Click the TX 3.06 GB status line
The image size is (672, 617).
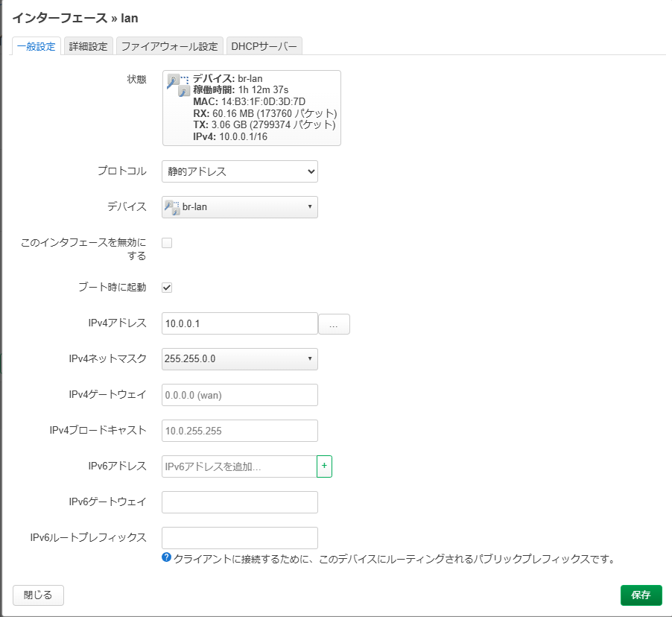[264, 124]
